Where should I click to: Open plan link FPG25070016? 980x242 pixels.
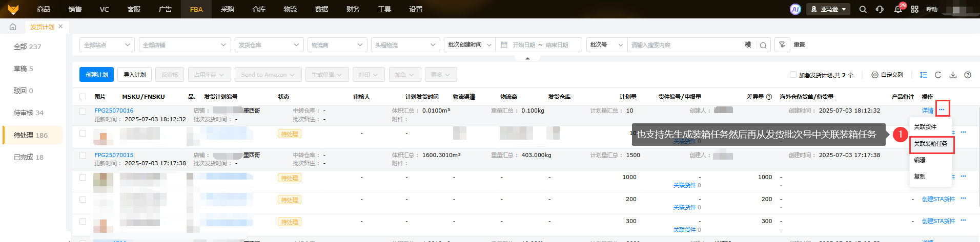pos(114,111)
